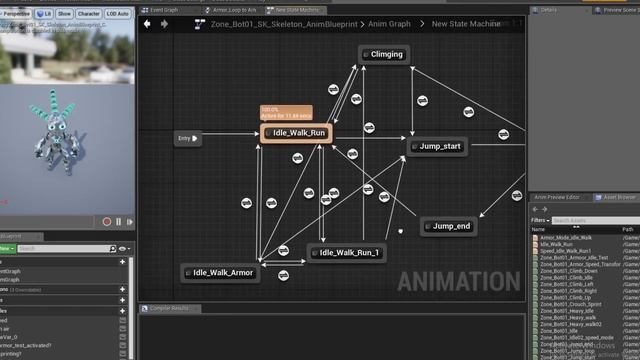The image size is (640, 360).
Task: Select transition icon on arrow into Jump_end
Action: pyautogui.click(x=517, y=196)
